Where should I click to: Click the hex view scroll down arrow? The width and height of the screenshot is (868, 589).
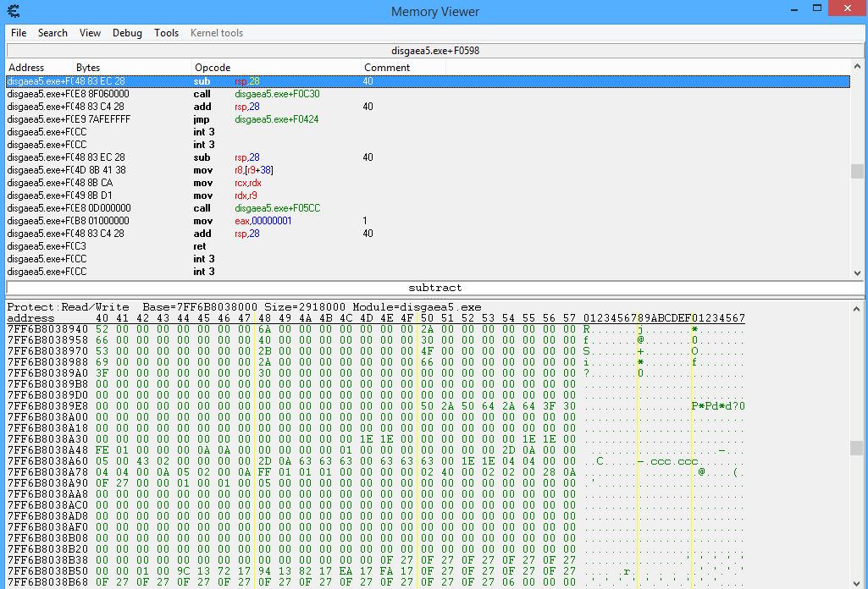click(858, 583)
